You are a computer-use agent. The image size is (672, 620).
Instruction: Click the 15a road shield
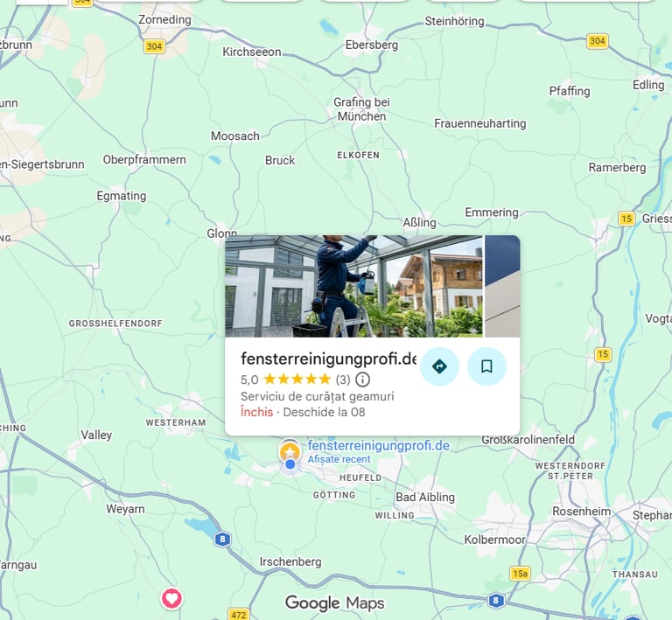[x=520, y=574]
